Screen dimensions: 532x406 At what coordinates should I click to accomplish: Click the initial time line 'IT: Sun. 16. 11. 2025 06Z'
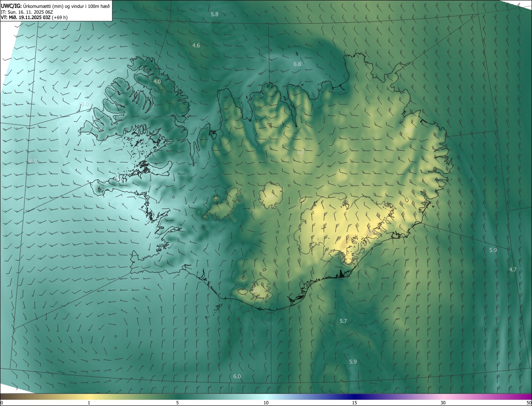(x=27, y=12)
